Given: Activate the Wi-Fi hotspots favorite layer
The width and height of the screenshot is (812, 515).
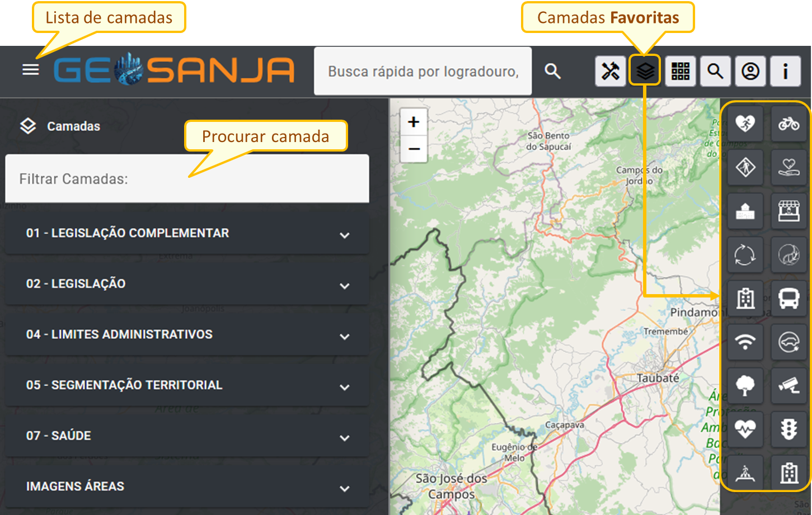Looking at the screenshot, I should [745, 342].
